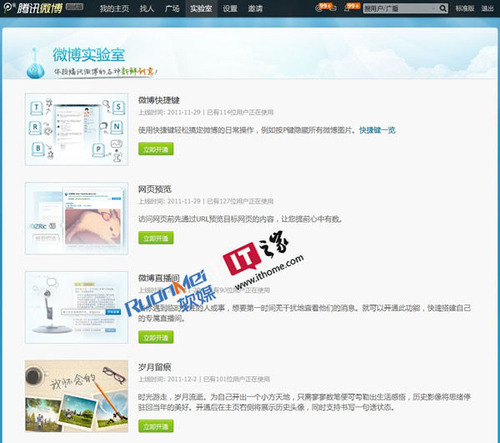Screen dimensions: 500x443
Task: Click the version badge beside the logo
Action: point(74,6)
